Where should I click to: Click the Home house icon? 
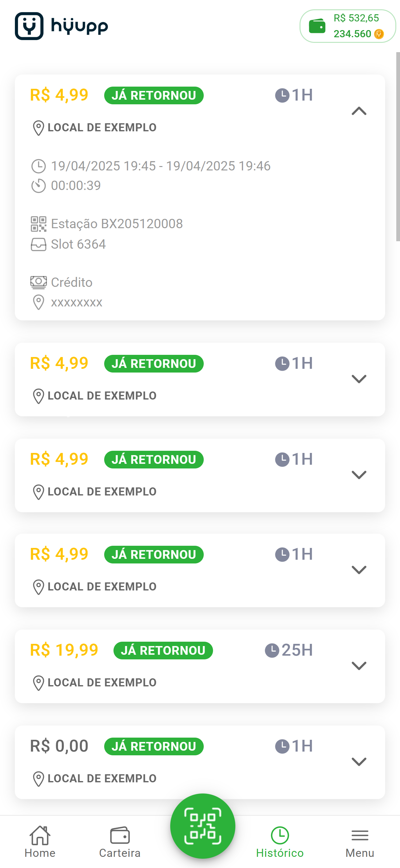click(x=40, y=835)
